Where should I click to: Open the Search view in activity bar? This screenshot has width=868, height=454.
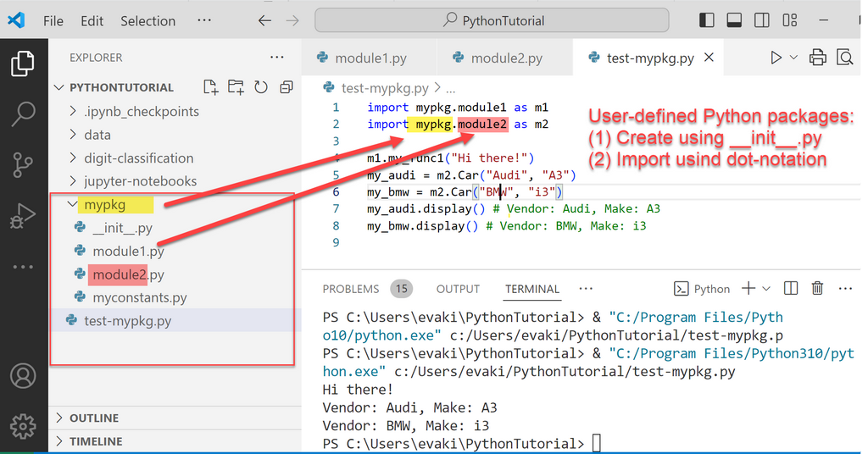pos(23,113)
